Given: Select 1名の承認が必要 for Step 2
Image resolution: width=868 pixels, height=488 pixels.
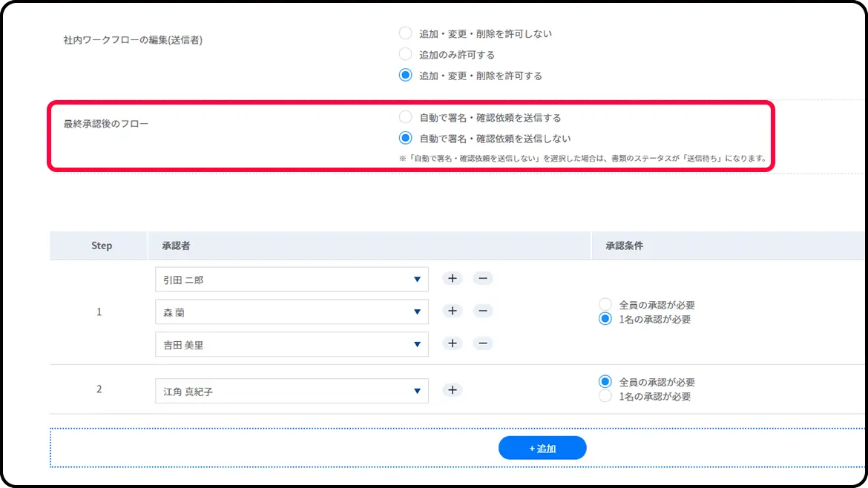Looking at the screenshot, I should pyautogui.click(x=605, y=397).
